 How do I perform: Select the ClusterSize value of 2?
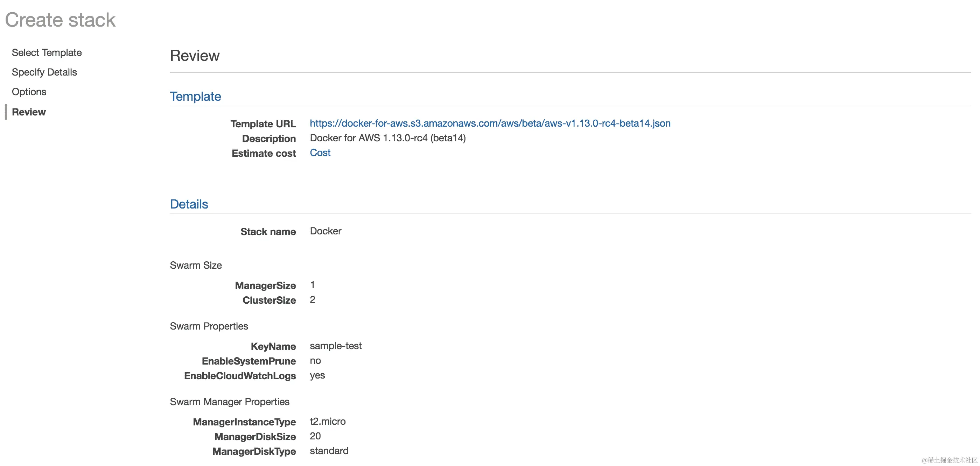[312, 300]
